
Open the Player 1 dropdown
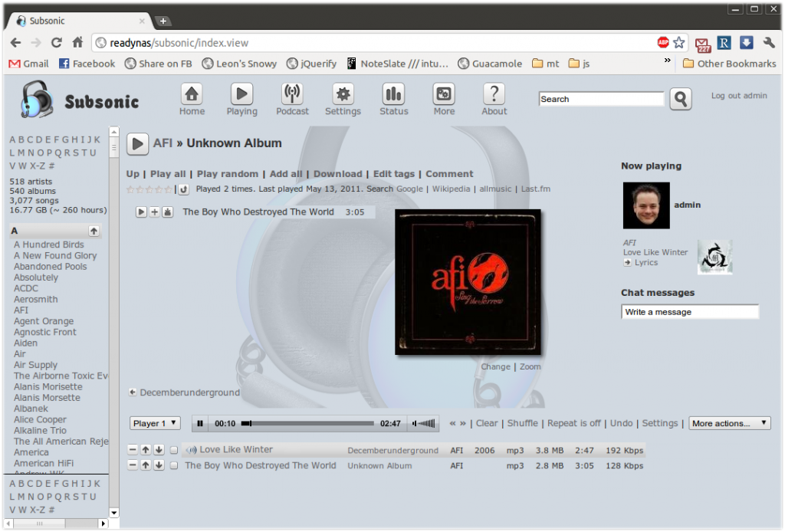(x=155, y=423)
